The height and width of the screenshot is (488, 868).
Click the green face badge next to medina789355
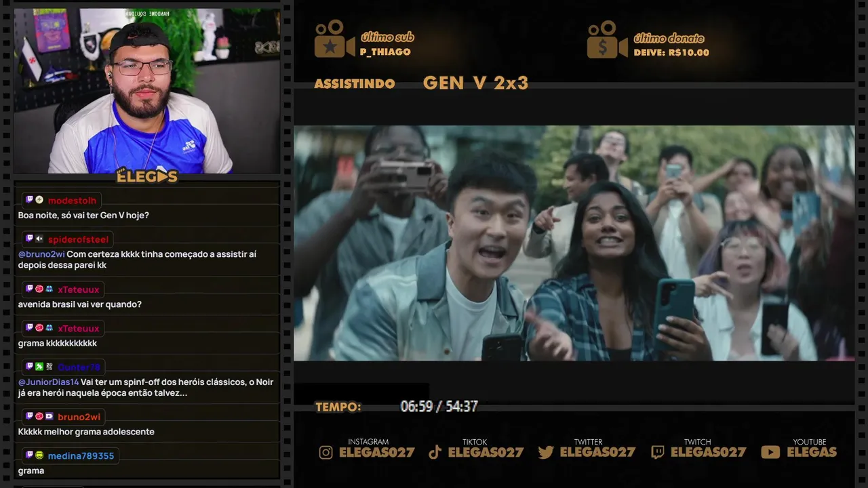[x=39, y=455]
